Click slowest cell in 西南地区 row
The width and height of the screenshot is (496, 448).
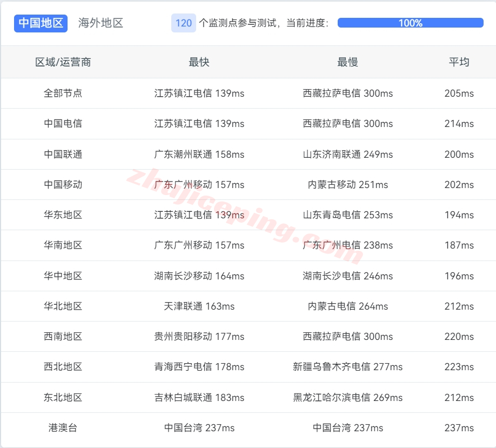pyautogui.click(x=347, y=336)
